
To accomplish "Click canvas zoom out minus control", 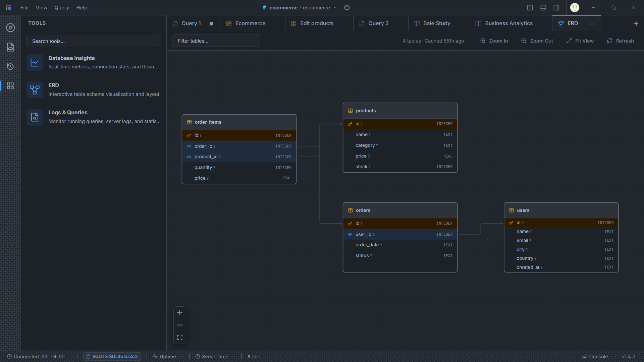I will tap(180, 325).
